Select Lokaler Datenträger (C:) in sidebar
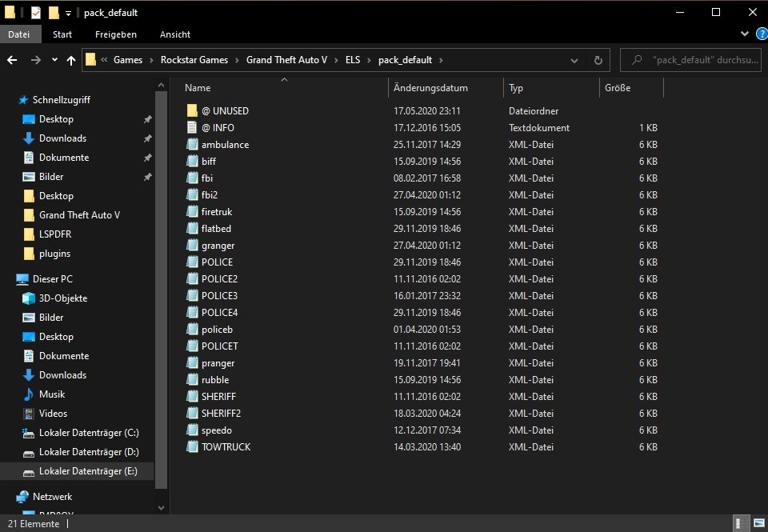The image size is (768, 532). click(x=89, y=433)
